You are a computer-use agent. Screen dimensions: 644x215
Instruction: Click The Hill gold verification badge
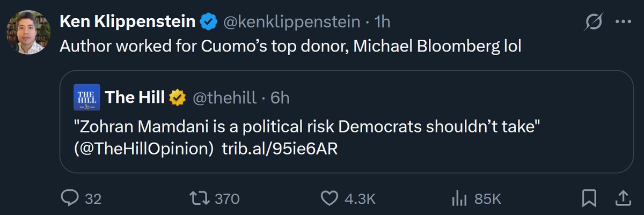[178, 97]
